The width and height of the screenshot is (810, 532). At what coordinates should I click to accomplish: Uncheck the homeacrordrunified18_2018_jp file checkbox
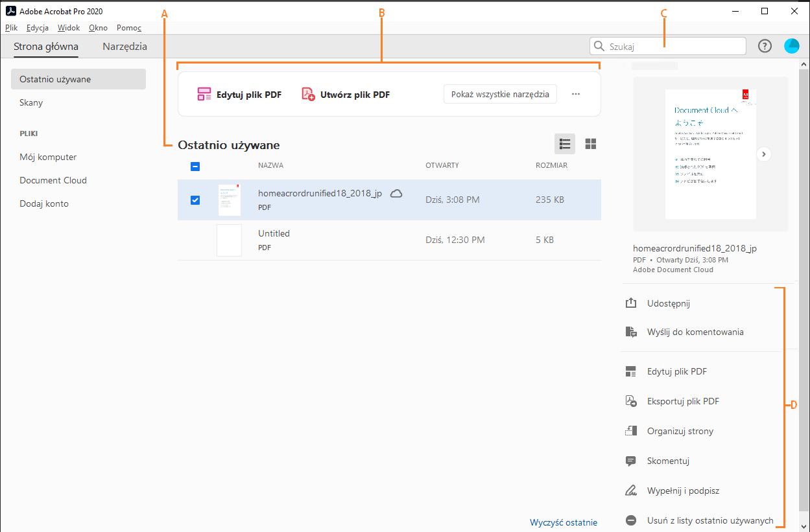coord(195,200)
